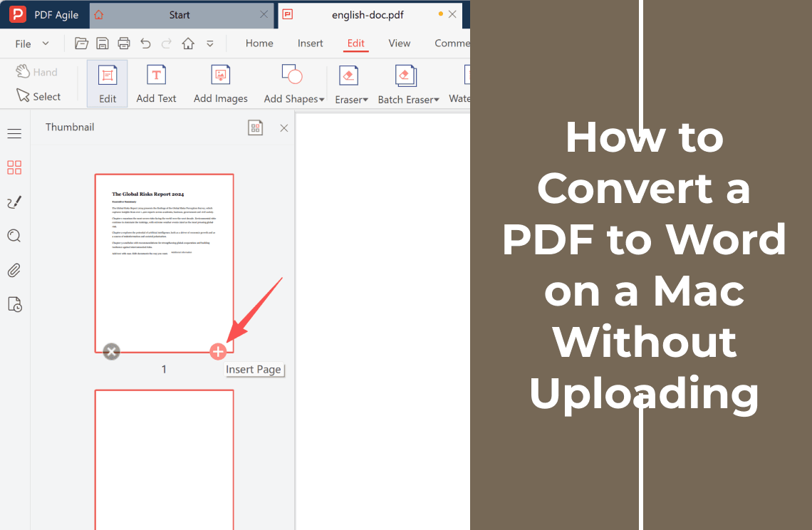Close the Start tab
Viewport: 812px width, 530px height.
tap(264, 14)
